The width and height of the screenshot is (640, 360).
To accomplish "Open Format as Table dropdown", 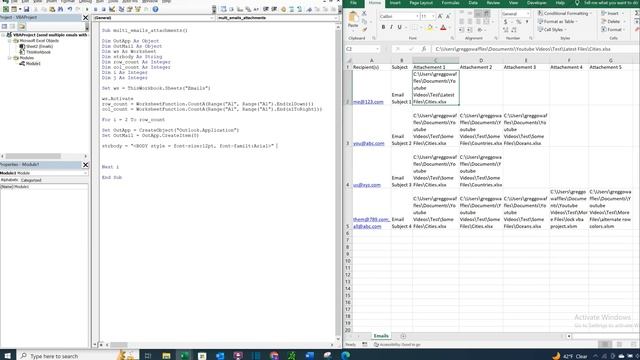I will [x=558, y=22].
